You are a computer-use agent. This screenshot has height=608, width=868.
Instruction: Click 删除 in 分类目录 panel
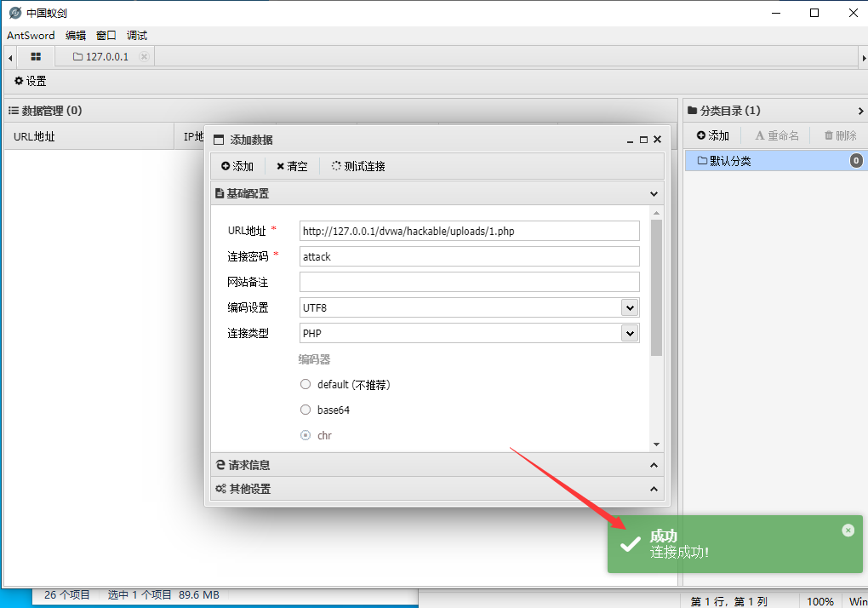pyautogui.click(x=840, y=135)
